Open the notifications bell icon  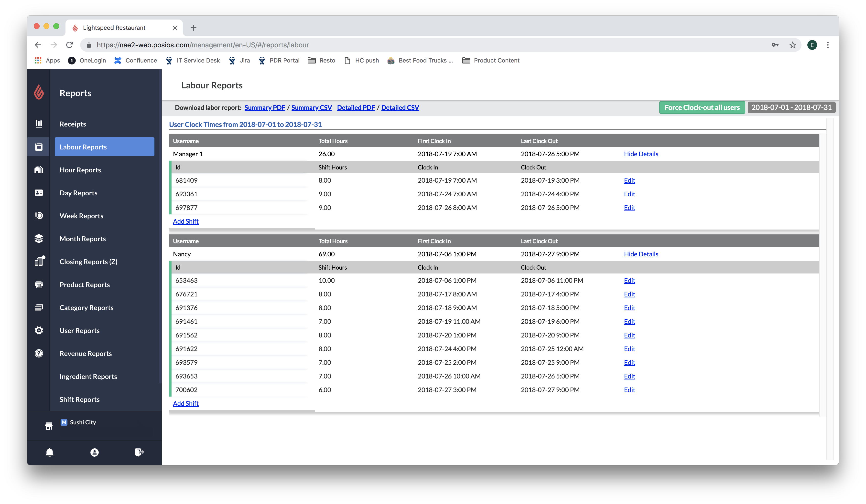click(50, 452)
